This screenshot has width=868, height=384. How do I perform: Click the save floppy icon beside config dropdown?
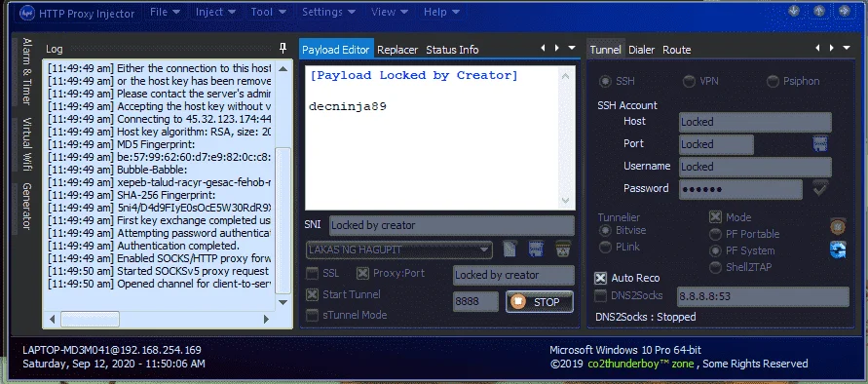536,250
